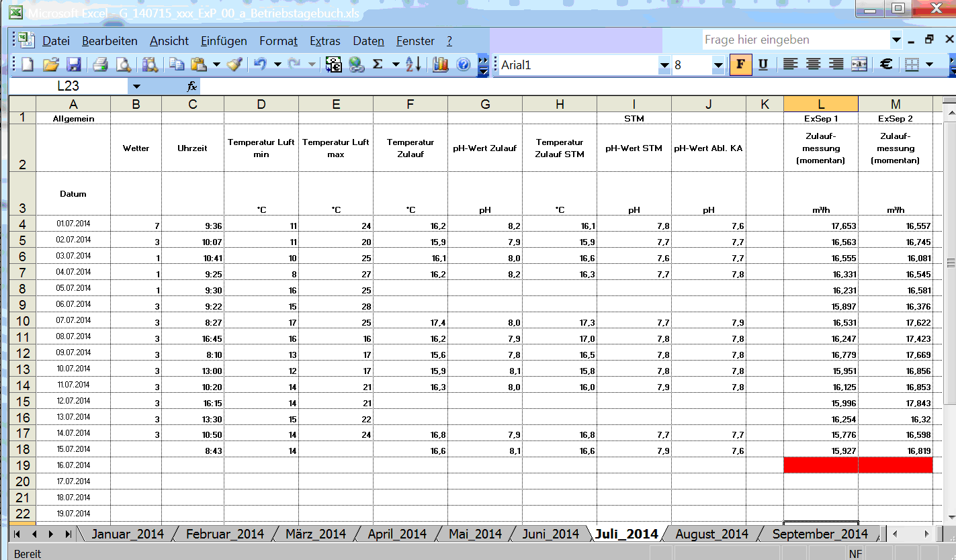Click the Redo arrow icon
This screenshot has height=560, width=956.
pyautogui.click(x=294, y=64)
